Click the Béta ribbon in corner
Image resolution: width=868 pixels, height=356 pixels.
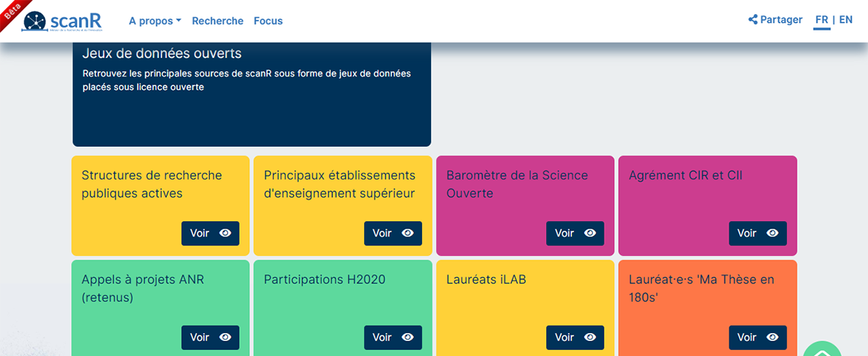[x=12, y=12]
